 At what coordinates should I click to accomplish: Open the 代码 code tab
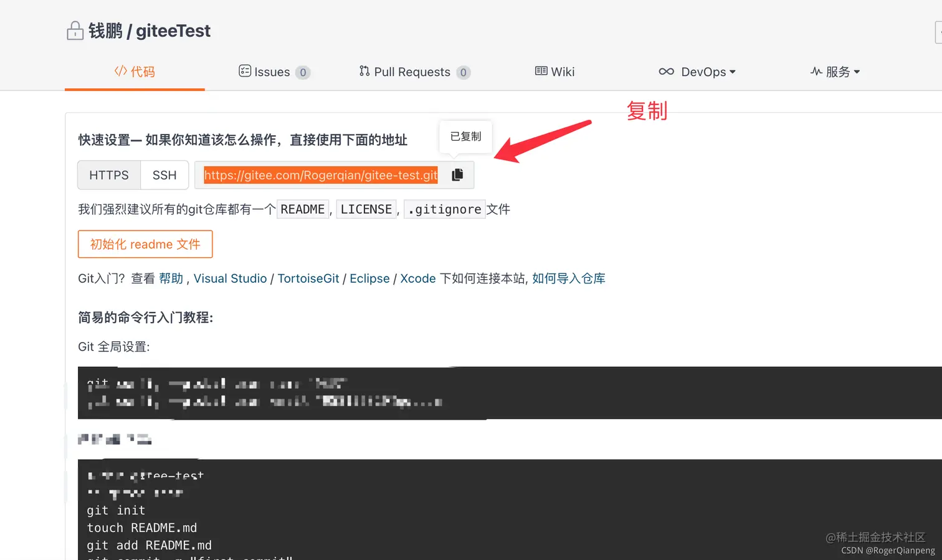135,72
